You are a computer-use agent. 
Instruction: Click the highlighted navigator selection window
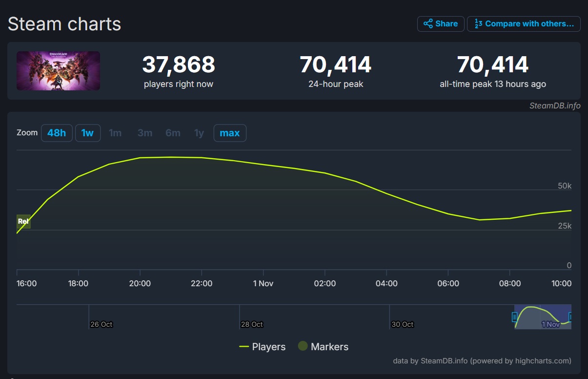point(543,316)
